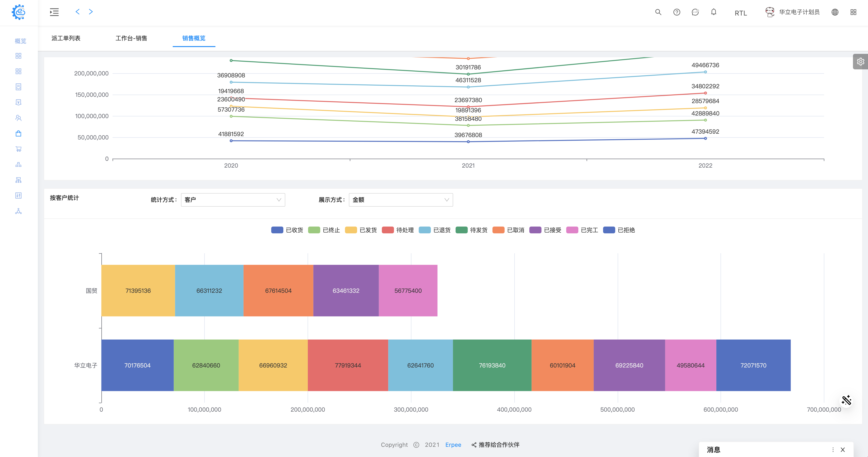868x457 pixels.
Task: Open the settings gear panel
Action: (x=860, y=61)
